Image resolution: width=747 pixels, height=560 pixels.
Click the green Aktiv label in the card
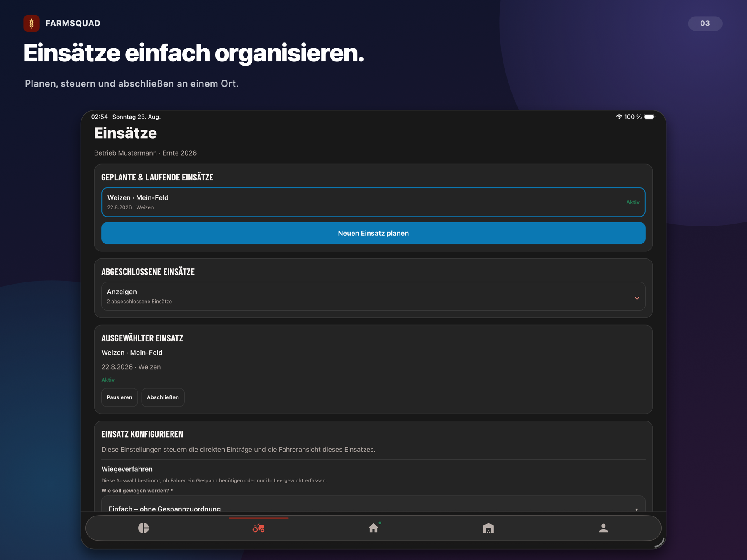click(x=633, y=202)
